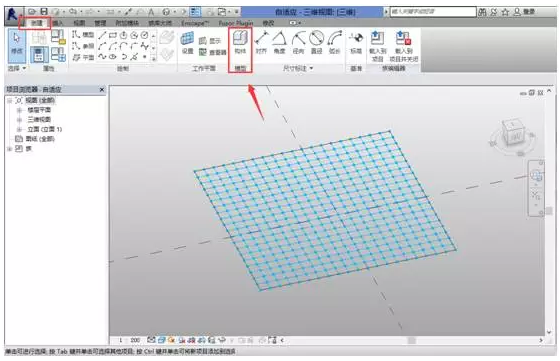Click the view scale 1:200 control
Screen dimensions: 560x361
(x=130, y=340)
